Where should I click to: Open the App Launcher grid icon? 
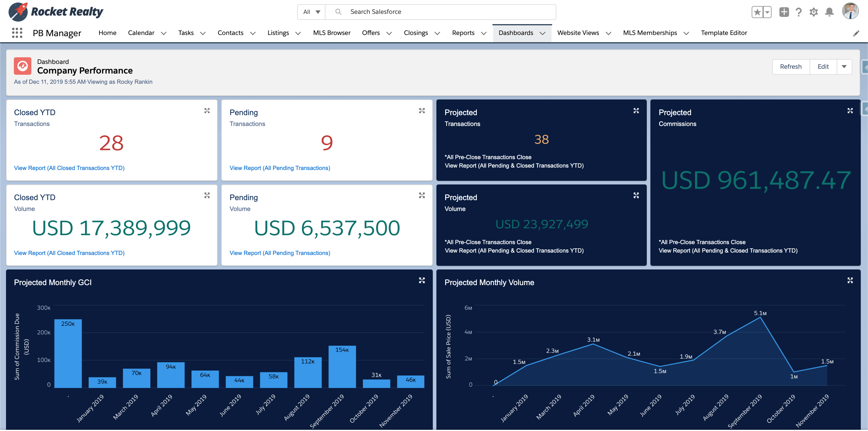17,33
